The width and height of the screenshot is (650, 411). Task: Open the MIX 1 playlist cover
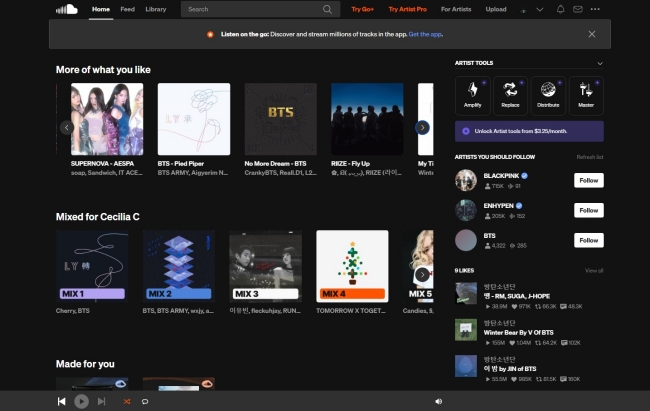coord(92,266)
